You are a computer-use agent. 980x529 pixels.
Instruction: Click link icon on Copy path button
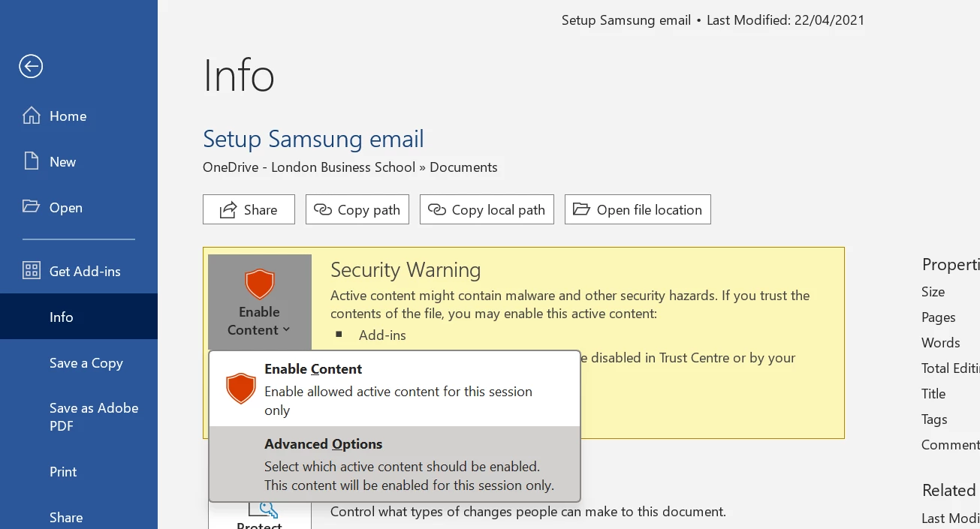pos(323,210)
